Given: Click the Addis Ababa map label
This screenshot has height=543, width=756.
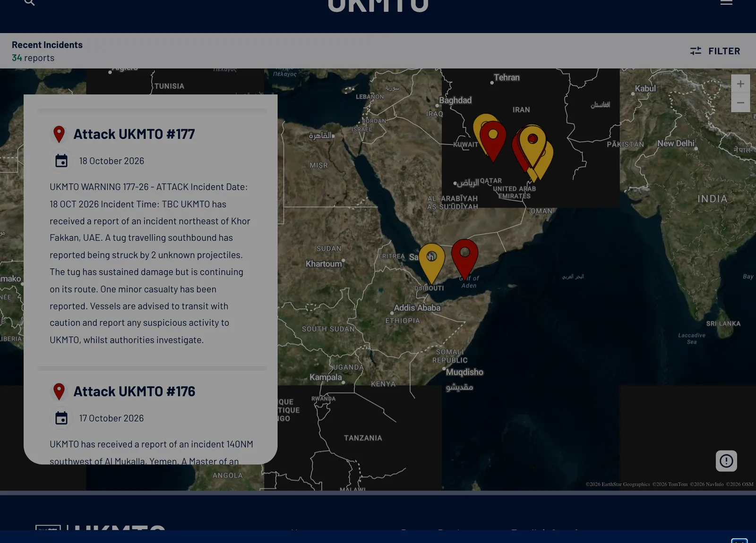Looking at the screenshot, I should (417, 308).
